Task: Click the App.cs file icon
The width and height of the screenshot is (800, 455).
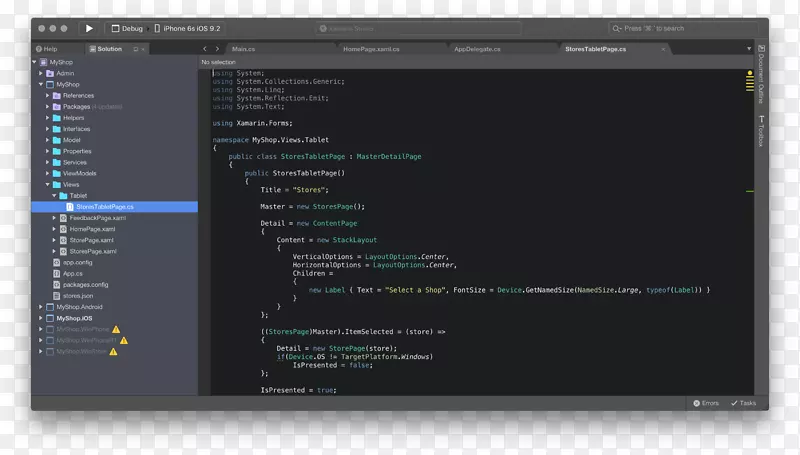Action: tap(57, 274)
